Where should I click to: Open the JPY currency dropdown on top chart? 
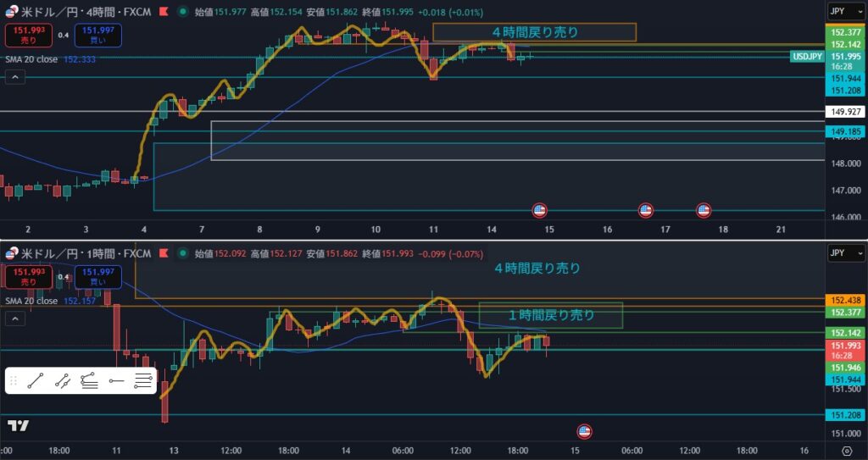[x=845, y=12]
